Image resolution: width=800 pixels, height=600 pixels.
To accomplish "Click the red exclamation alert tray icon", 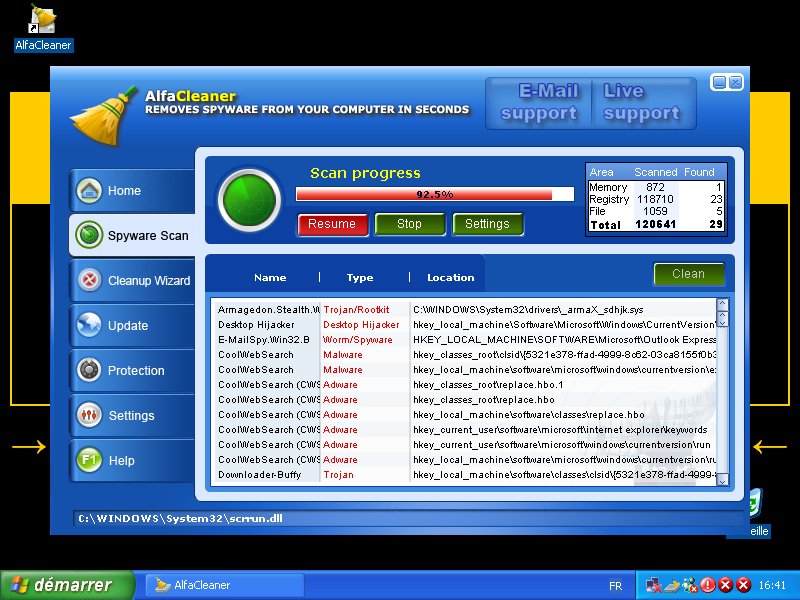I will click(x=708, y=585).
